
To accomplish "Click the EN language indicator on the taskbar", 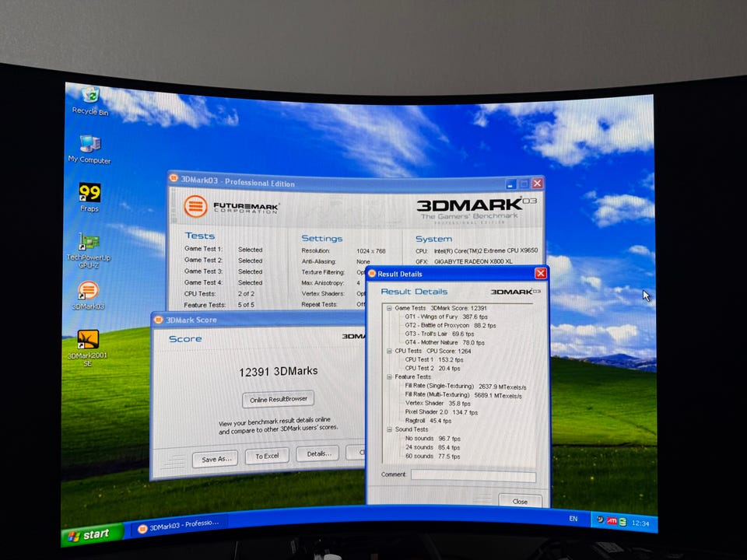I will 573,519.
